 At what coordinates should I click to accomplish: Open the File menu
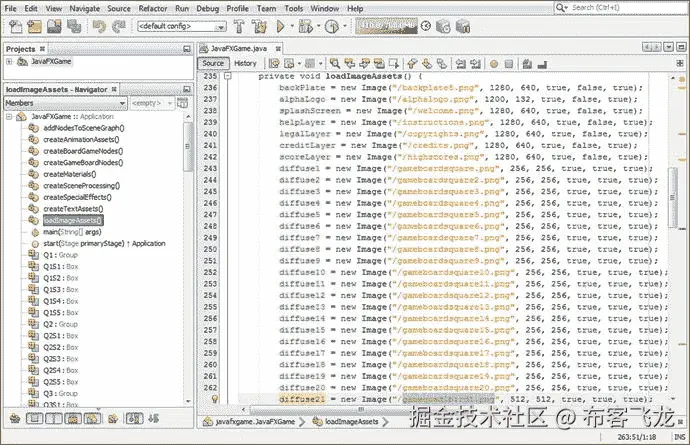click(10, 8)
